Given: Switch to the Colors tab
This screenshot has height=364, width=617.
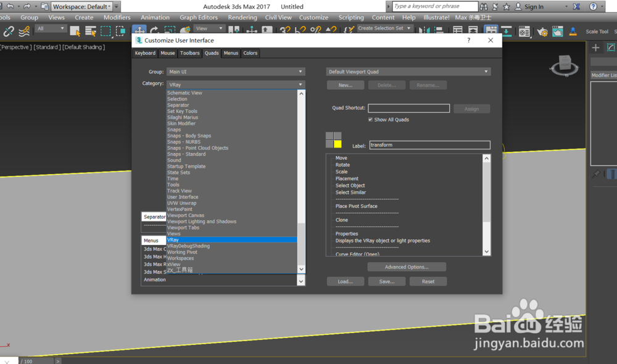Looking at the screenshot, I should click(x=251, y=53).
